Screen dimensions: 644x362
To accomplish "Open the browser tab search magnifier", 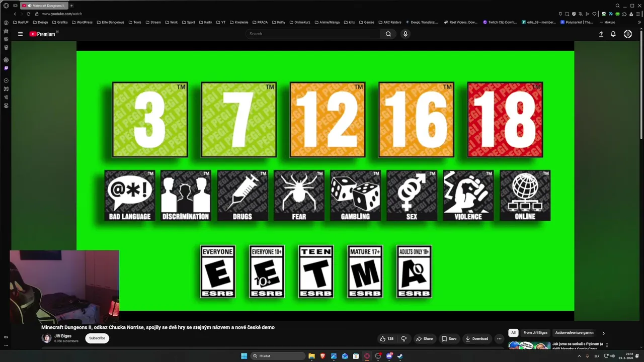I will pyautogui.click(x=617, y=6).
